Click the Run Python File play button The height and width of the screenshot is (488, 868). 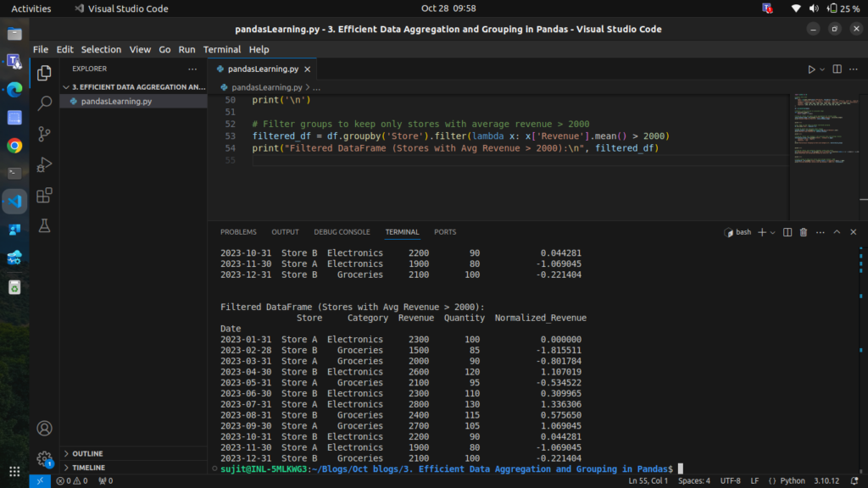click(811, 69)
